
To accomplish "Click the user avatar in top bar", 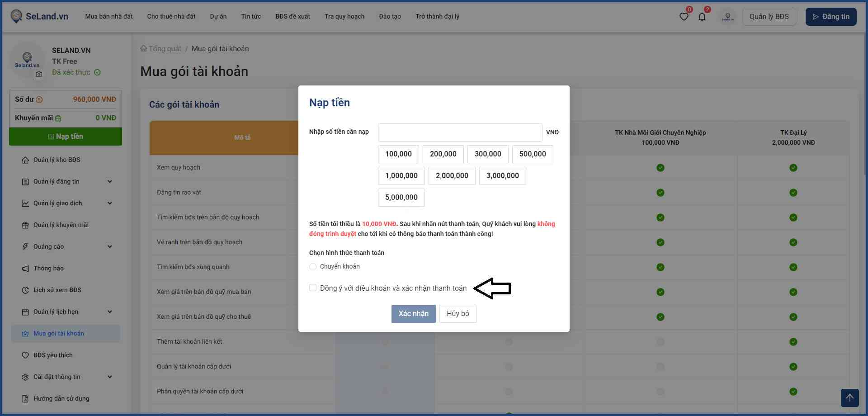I will (x=727, y=17).
